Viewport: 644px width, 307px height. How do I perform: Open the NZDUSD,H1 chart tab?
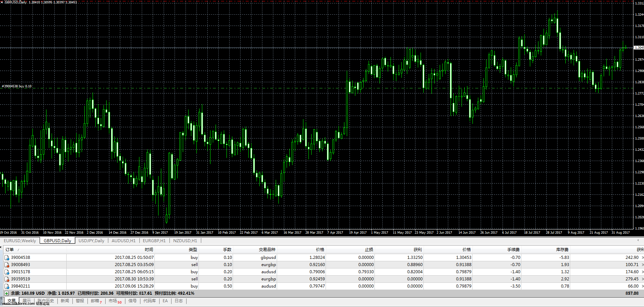coord(185,240)
